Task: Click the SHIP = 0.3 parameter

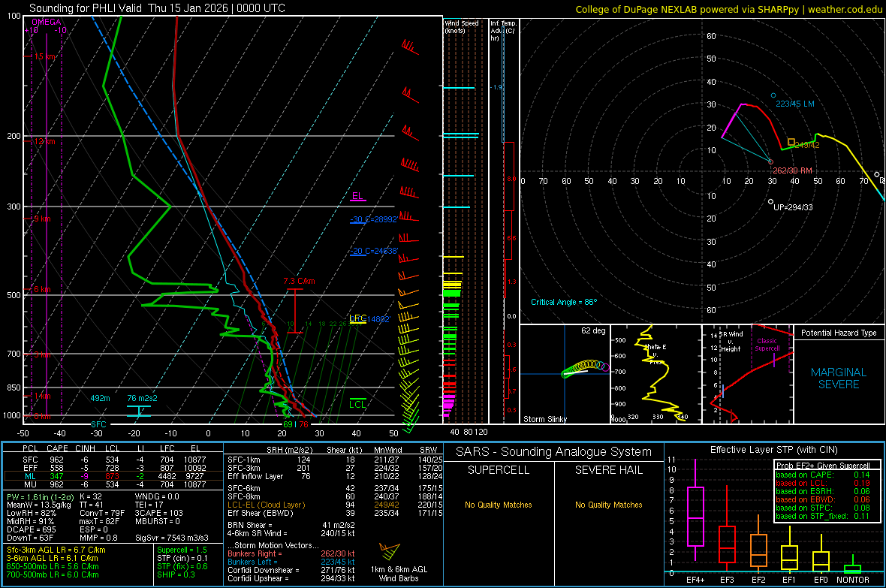Action: pos(176,574)
